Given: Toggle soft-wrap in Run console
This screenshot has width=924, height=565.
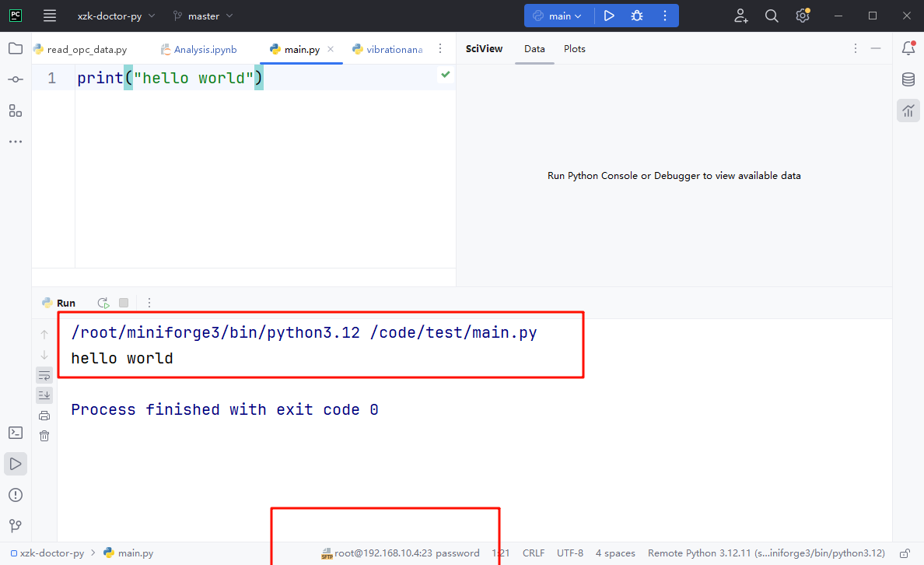Looking at the screenshot, I should click(44, 375).
